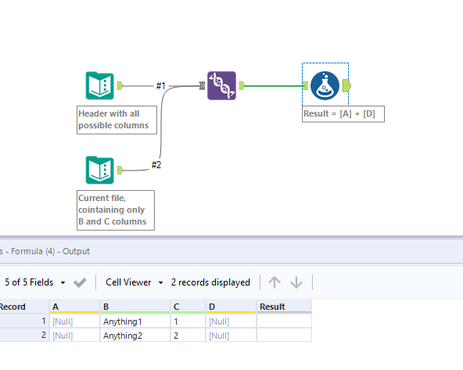Select the #2 connection label
Screen dimensions: 463x370
coord(156,165)
